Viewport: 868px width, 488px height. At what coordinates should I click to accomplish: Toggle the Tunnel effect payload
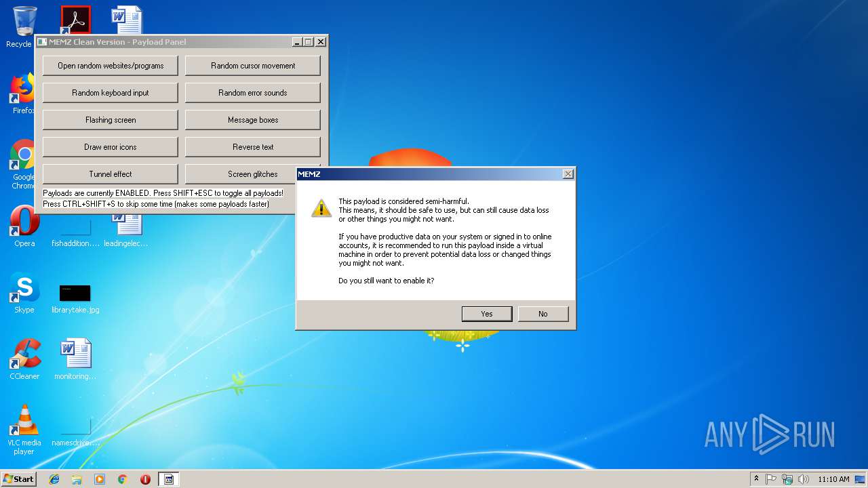click(111, 174)
